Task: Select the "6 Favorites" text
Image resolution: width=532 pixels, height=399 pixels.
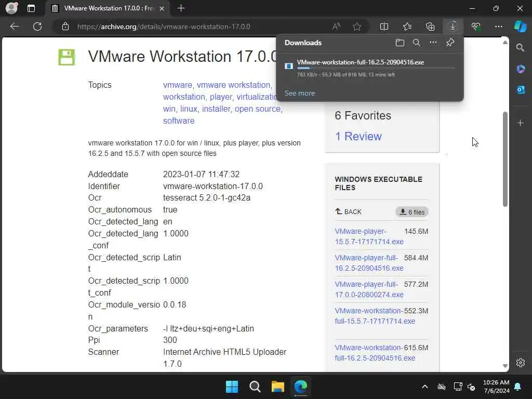Action: (x=363, y=116)
